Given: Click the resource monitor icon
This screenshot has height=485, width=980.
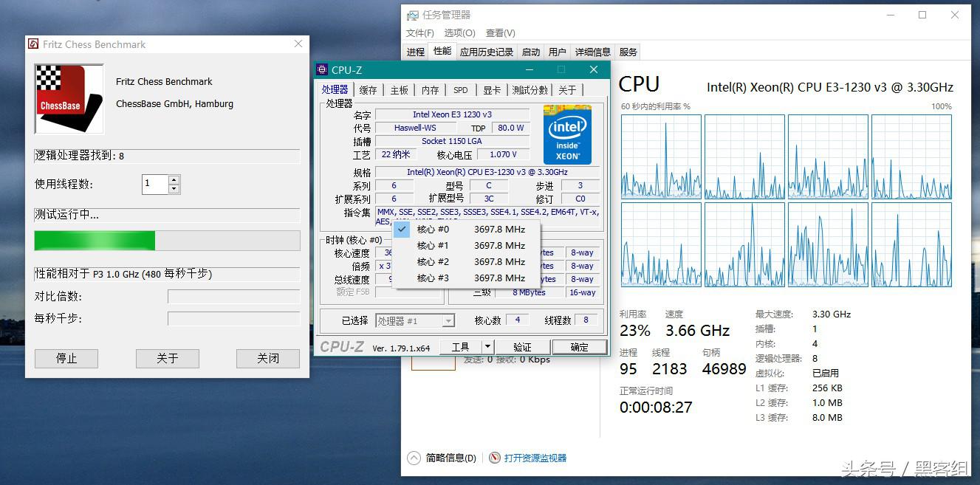Looking at the screenshot, I should (495, 458).
